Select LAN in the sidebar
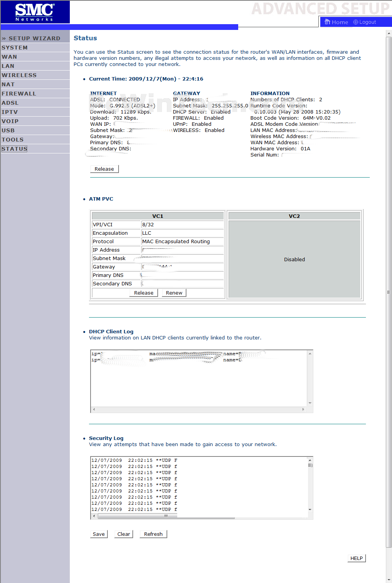Image resolution: width=392 pixels, height=583 pixels. coord(8,66)
